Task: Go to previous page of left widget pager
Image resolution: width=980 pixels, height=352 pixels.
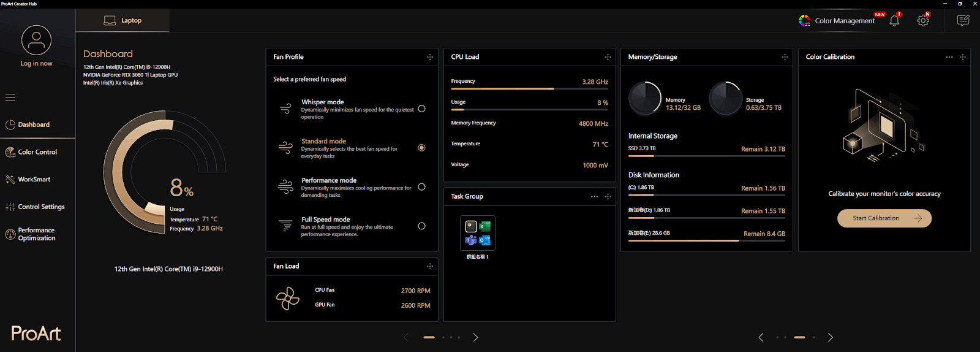Action: 406,337
